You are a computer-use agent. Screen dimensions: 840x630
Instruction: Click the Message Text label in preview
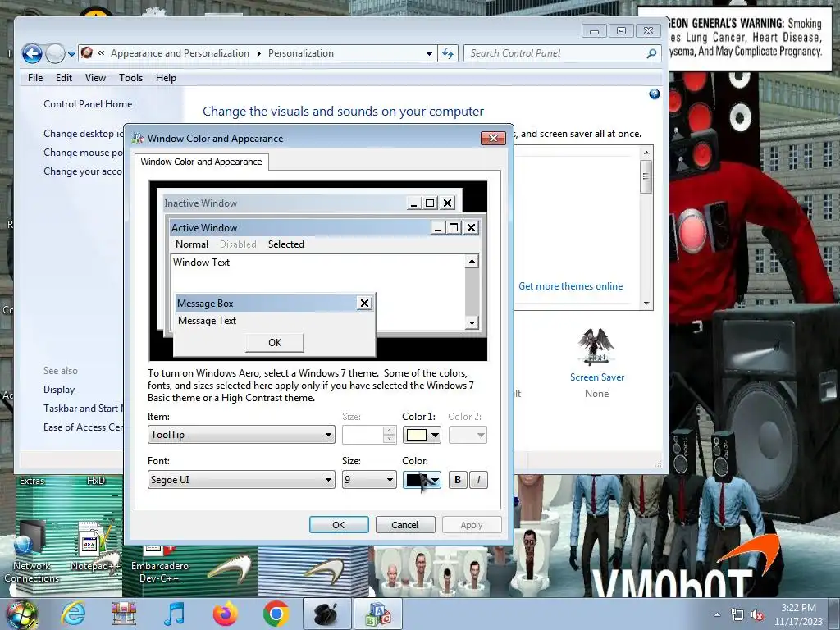(207, 321)
